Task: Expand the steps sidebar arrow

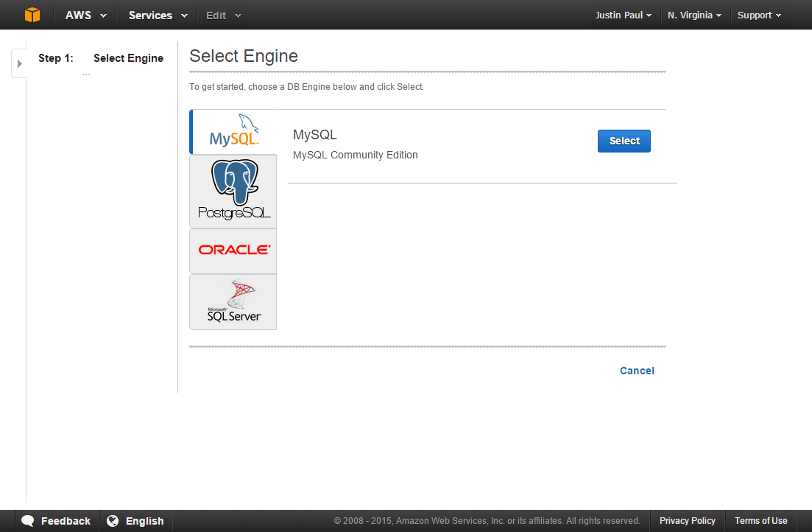Action: [20, 64]
